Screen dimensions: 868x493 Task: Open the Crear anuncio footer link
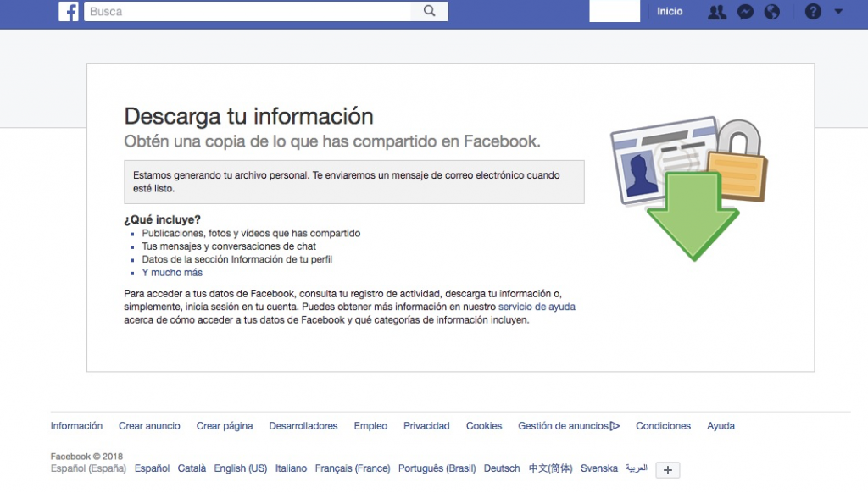tap(149, 425)
